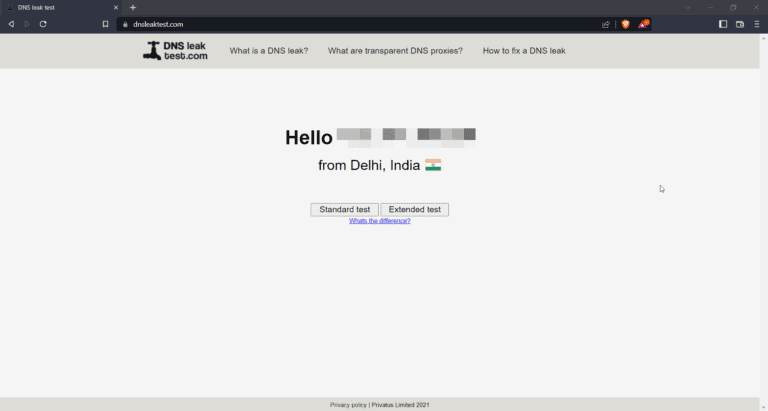Go to "What are transparent DNS proxies?"

pos(395,51)
